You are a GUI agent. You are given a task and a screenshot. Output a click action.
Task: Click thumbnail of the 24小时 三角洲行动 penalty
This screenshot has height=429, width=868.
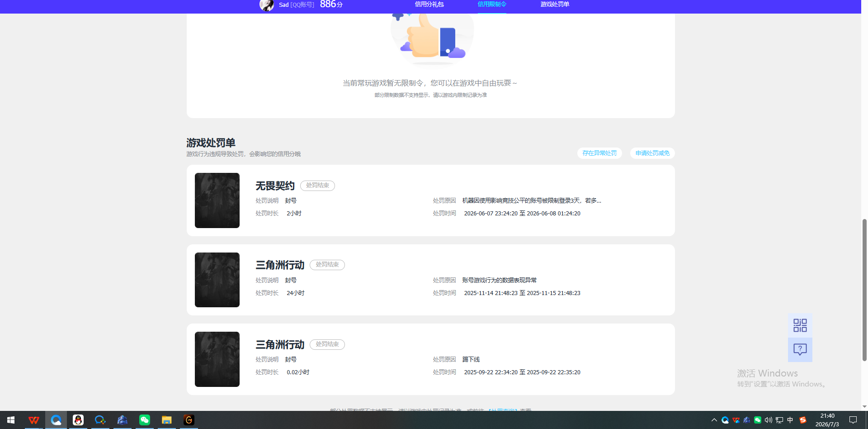(217, 280)
